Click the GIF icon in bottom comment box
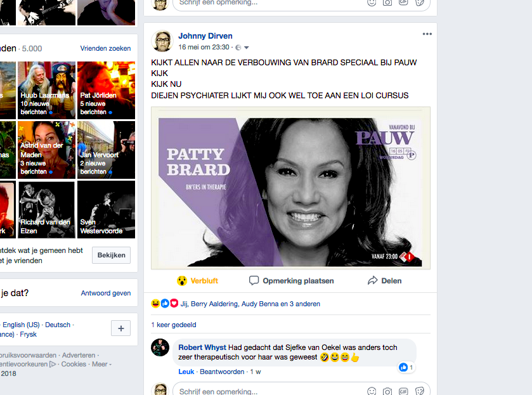 click(403, 391)
